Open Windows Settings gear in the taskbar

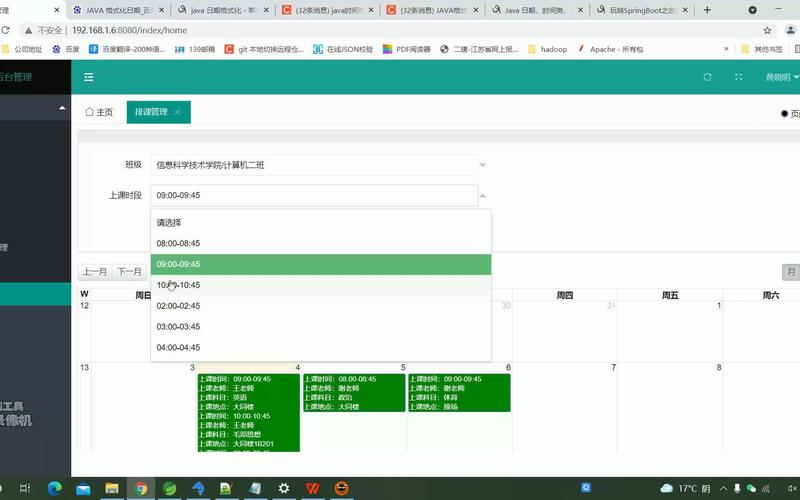pyautogui.click(x=284, y=488)
